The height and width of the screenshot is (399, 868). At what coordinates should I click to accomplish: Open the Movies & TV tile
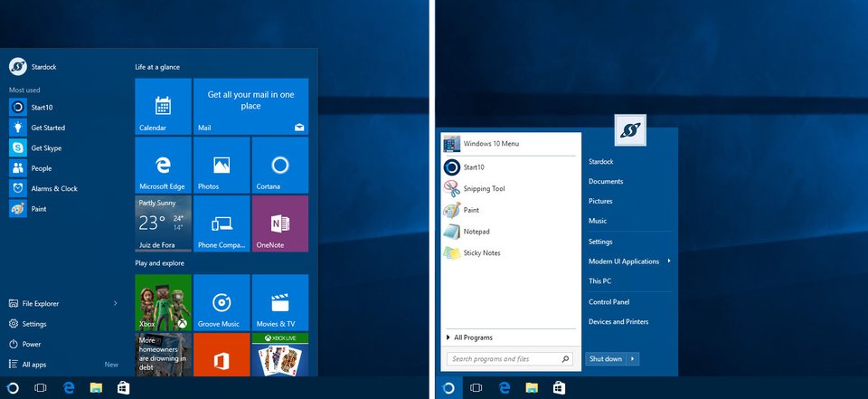coord(280,302)
